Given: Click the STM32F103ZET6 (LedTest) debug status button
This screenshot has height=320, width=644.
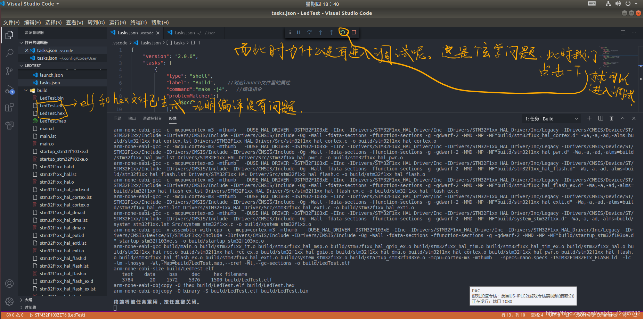Looking at the screenshot, I should pyautogui.click(x=57, y=315).
